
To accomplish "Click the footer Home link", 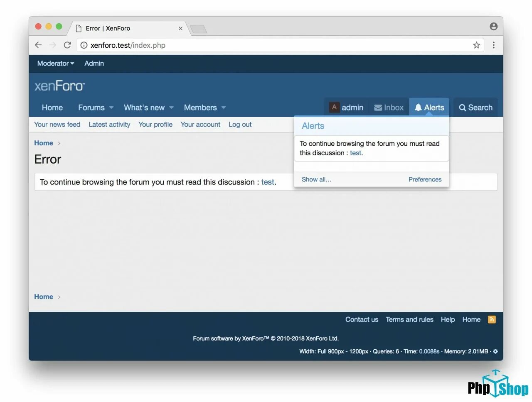I will tap(471, 319).
